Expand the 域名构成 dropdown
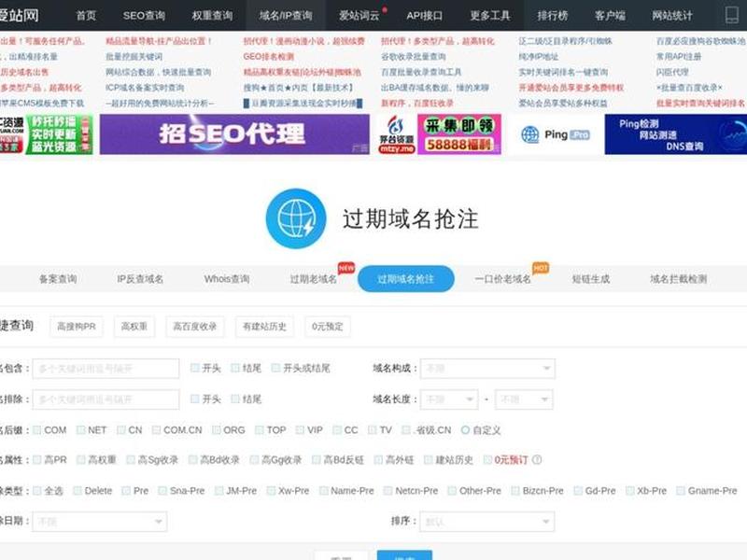The width and height of the screenshot is (747, 560). [487, 369]
